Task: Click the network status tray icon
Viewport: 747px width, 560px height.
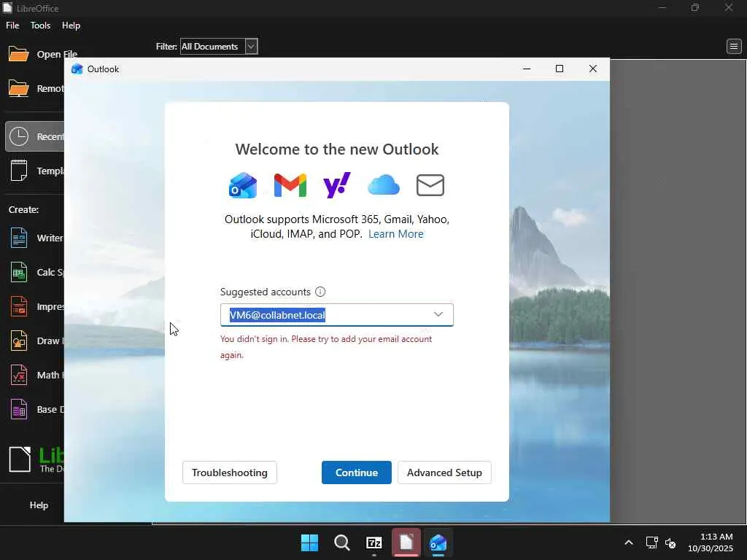Action: click(x=651, y=542)
